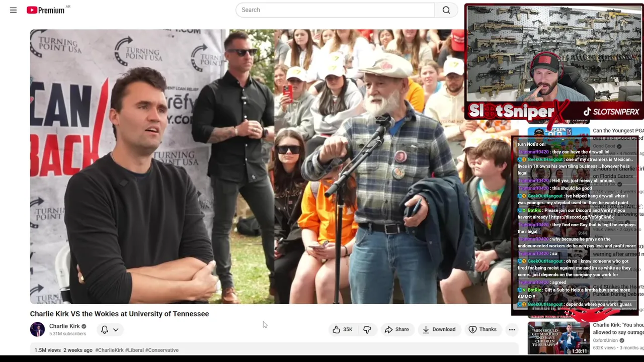
Task: Open the hamburger guide menu
Action: (x=13, y=10)
